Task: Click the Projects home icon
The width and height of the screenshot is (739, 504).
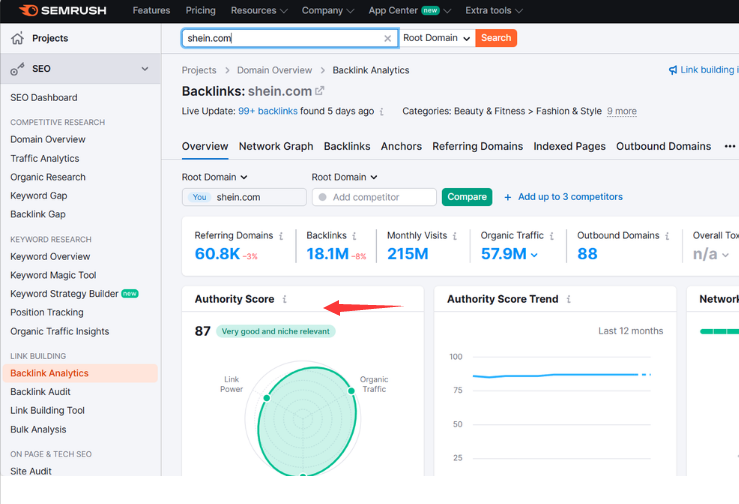Action: (x=17, y=38)
